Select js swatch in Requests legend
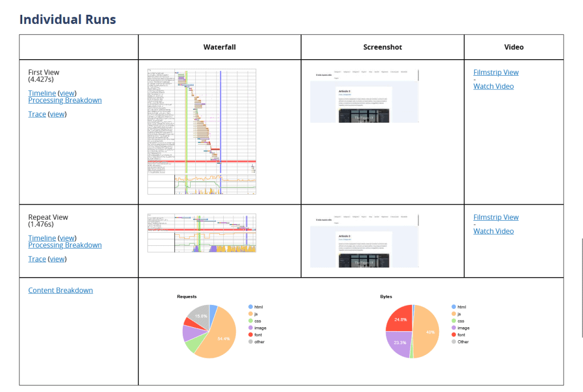 pyautogui.click(x=251, y=314)
